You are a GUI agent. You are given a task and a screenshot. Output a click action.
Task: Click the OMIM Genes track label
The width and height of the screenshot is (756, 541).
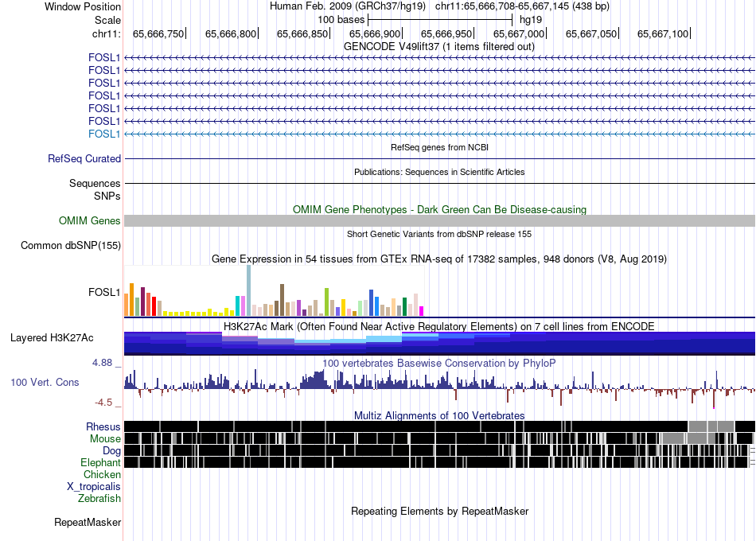tap(89, 220)
